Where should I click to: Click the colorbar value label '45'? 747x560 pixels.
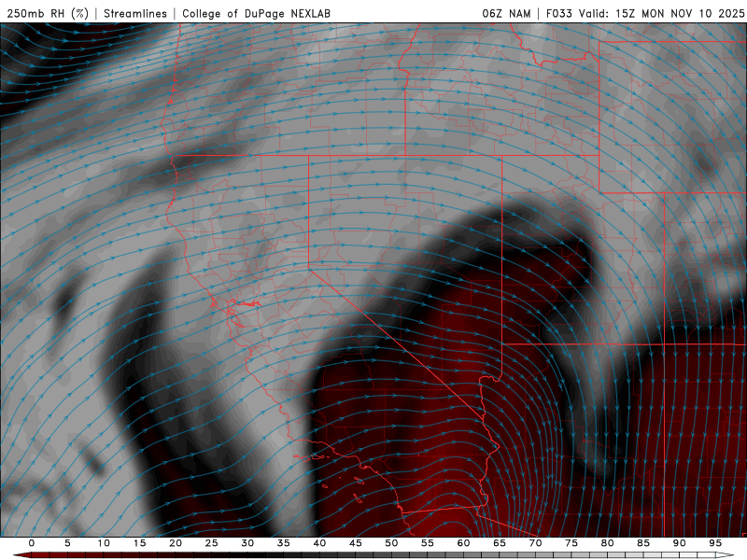pyautogui.click(x=356, y=543)
